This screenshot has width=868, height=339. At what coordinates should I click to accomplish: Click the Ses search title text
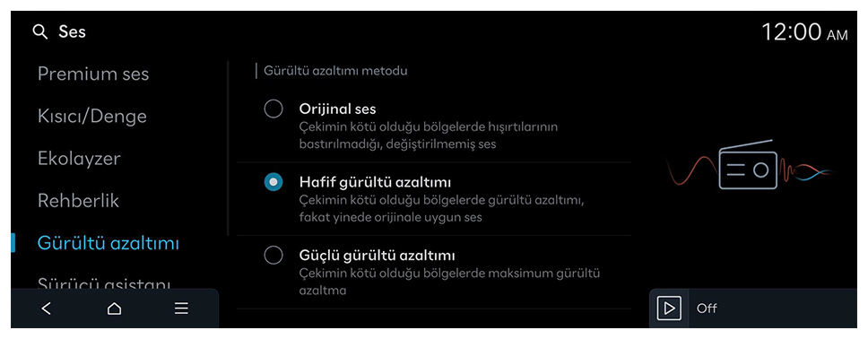72,32
